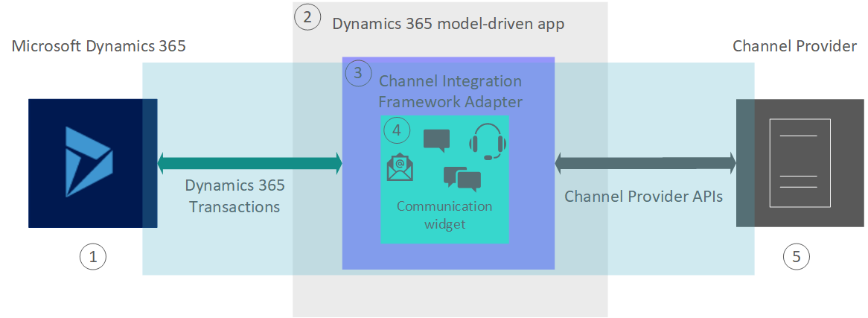Open the email envelope icon
Viewport: 868px width, 318px height.
click(x=400, y=167)
